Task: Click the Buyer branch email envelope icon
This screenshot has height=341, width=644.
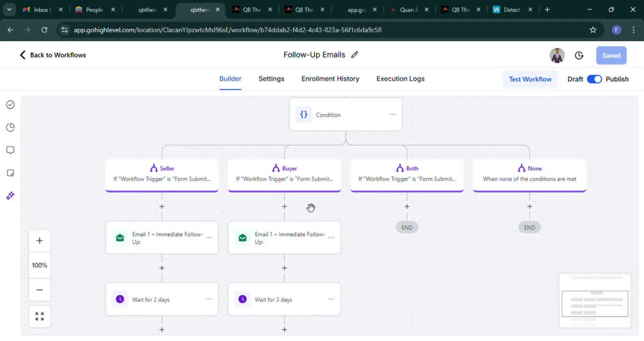Action: (242, 238)
